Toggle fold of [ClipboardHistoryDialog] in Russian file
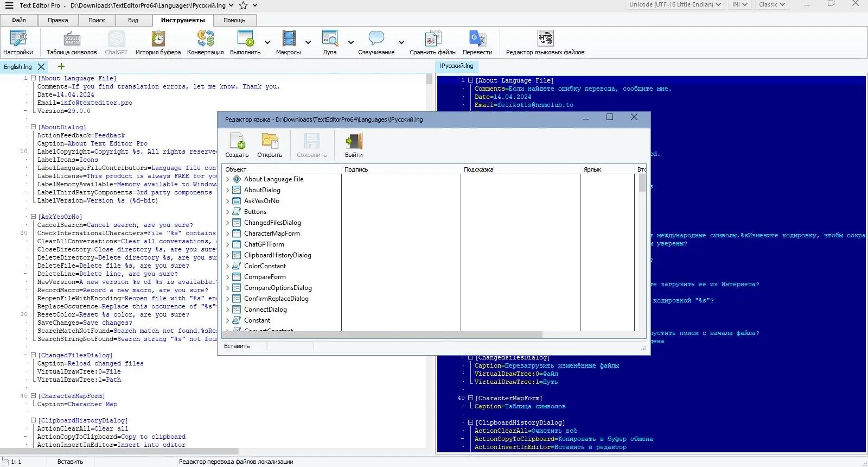Viewport: 868px width, 467px height. coord(470,422)
